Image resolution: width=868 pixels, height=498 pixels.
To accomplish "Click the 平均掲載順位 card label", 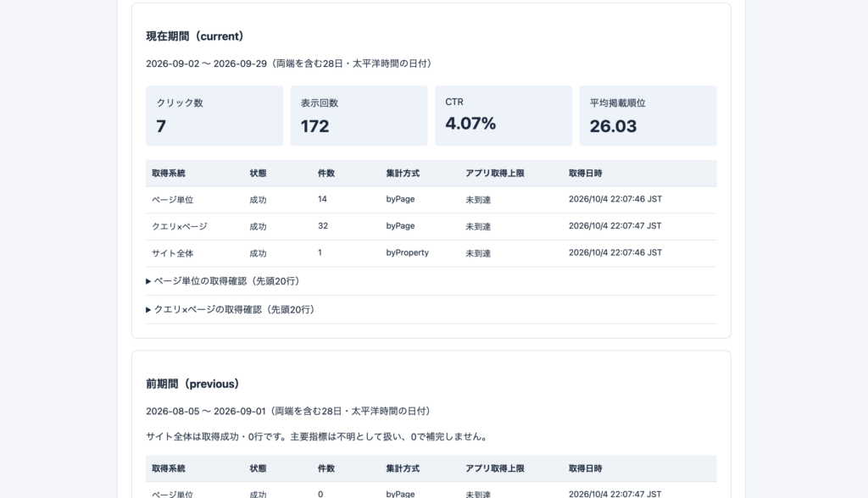I will [618, 103].
